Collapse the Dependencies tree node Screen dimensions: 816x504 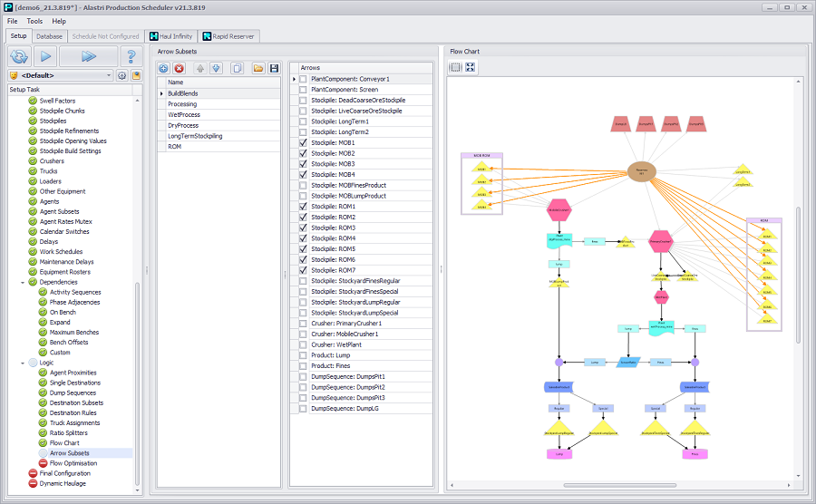[21, 282]
